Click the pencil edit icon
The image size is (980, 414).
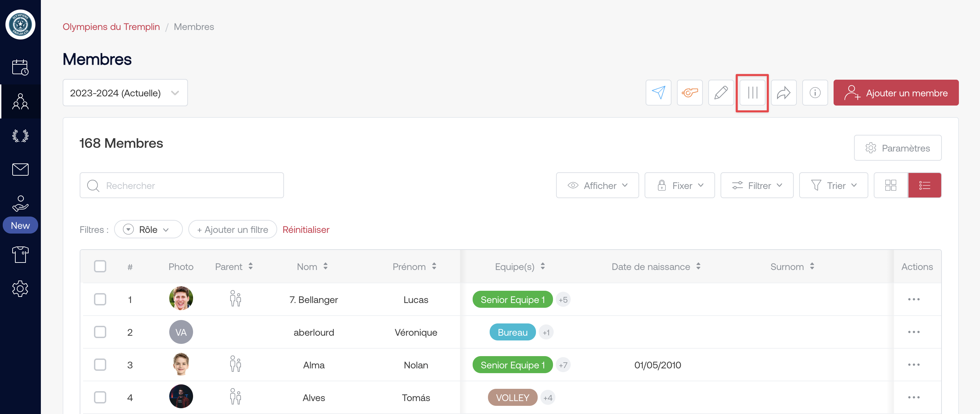721,93
